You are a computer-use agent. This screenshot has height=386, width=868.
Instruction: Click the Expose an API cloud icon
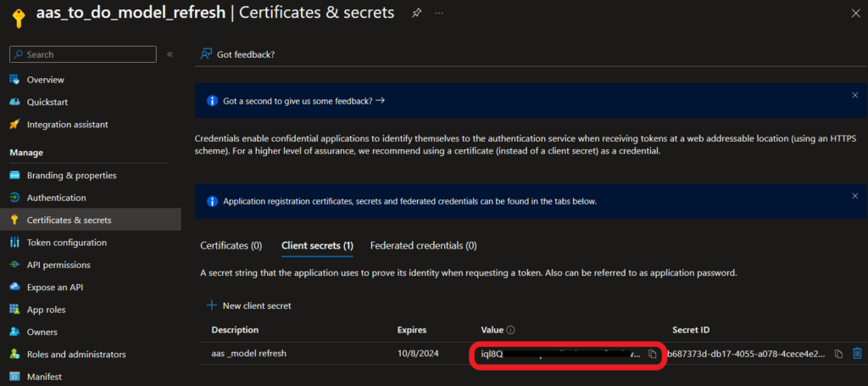tap(15, 288)
